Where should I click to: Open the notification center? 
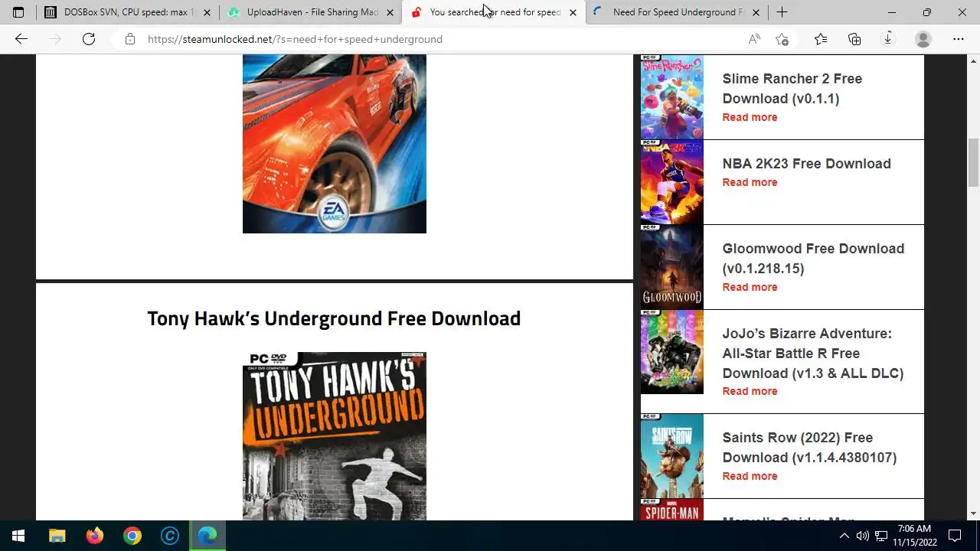tap(955, 536)
